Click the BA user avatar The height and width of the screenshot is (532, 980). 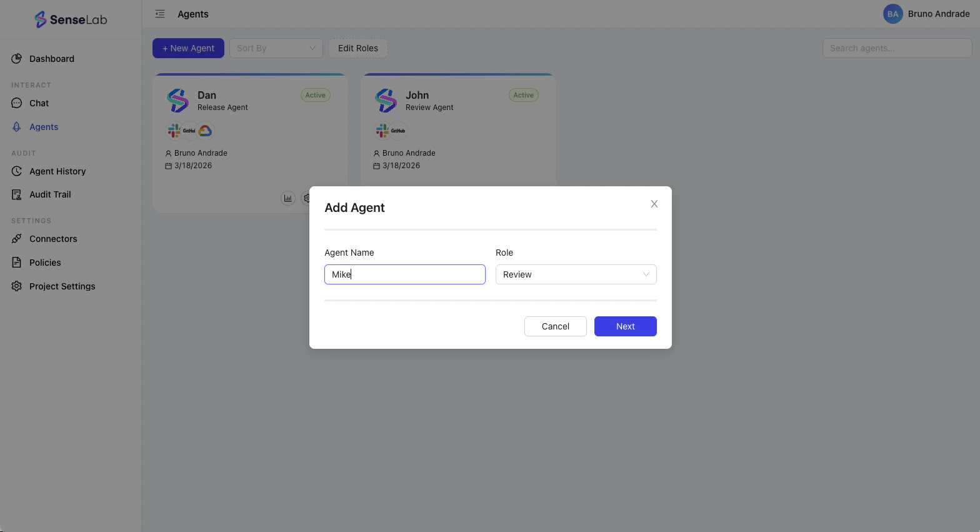[892, 14]
